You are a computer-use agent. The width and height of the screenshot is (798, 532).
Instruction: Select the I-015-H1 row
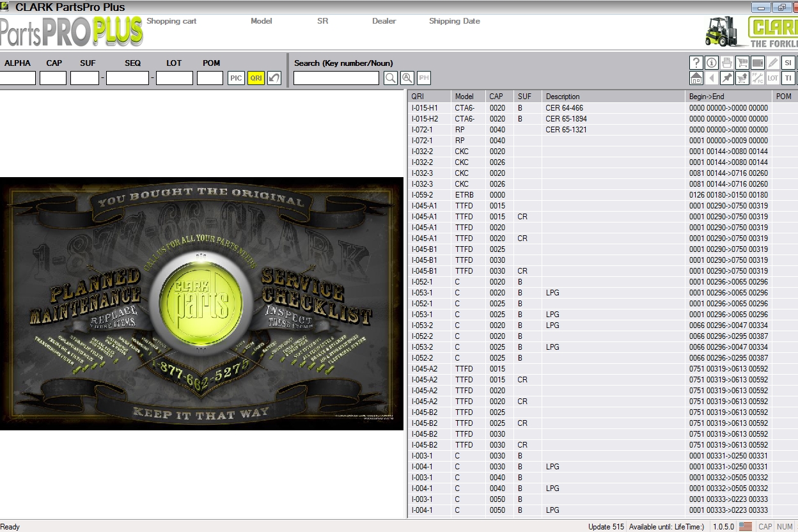[x=602, y=108]
